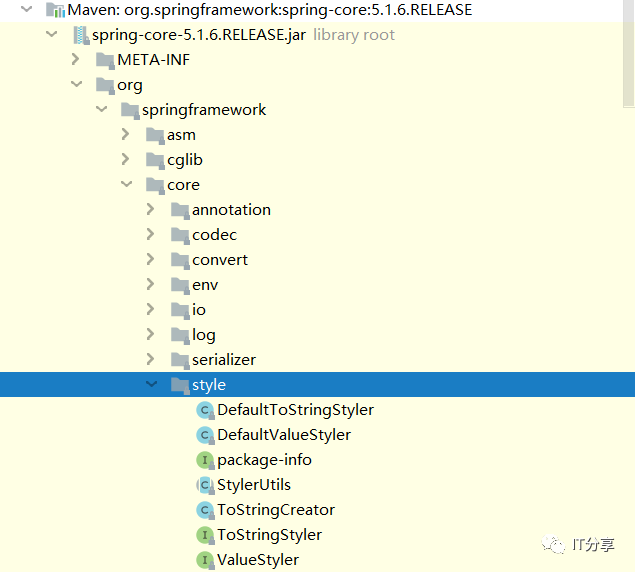
Task: Click the convert package folder icon
Action: pos(181,260)
